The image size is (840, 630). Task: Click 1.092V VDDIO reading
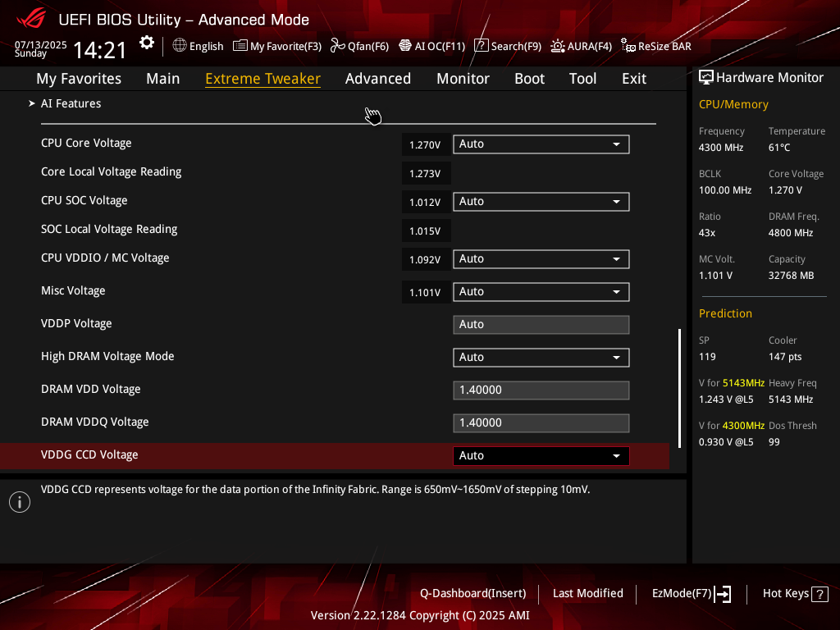[x=426, y=259]
